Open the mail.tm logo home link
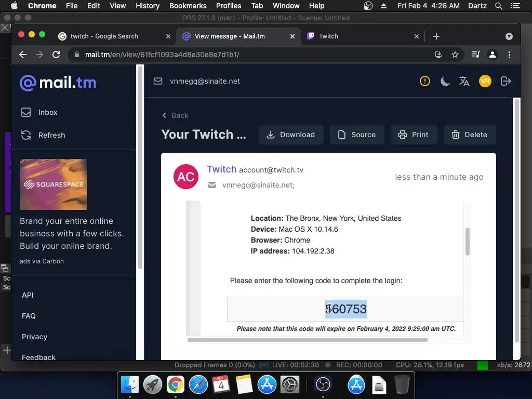532x399 pixels. pyautogui.click(x=58, y=83)
